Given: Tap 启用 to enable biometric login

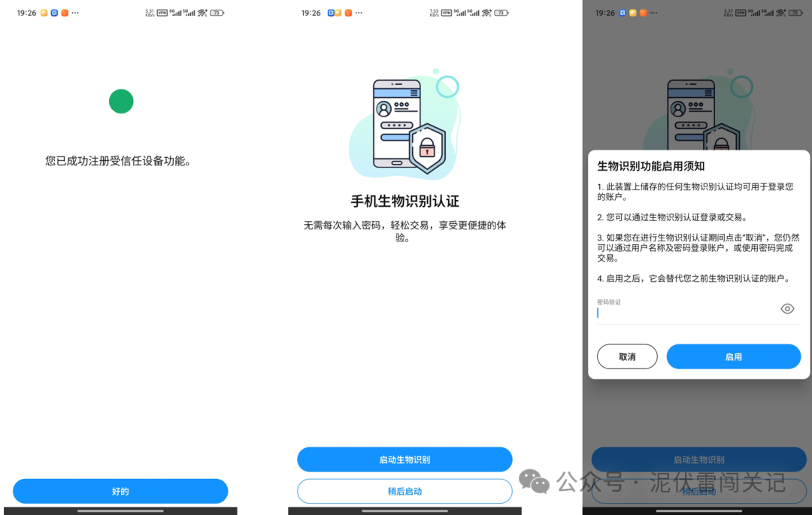Looking at the screenshot, I should [x=733, y=356].
